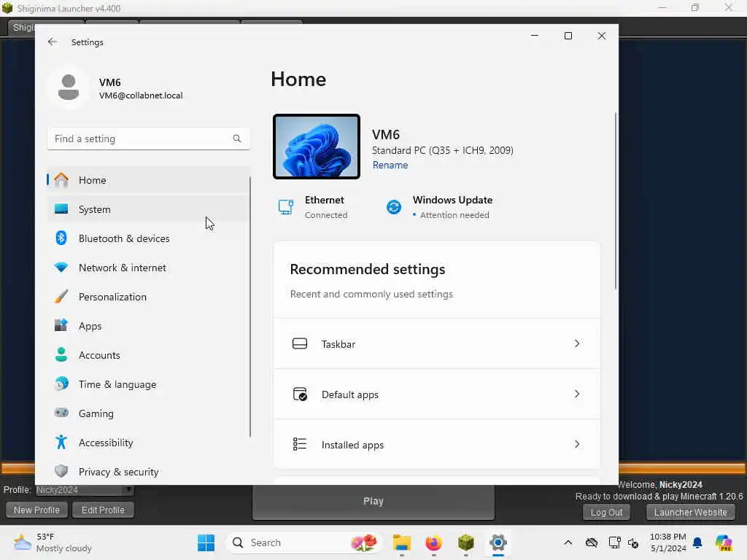The height and width of the screenshot is (560, 747).
Task: Open the notification bell in the tray
Action: pyautogui.click(x=697, y=542)
